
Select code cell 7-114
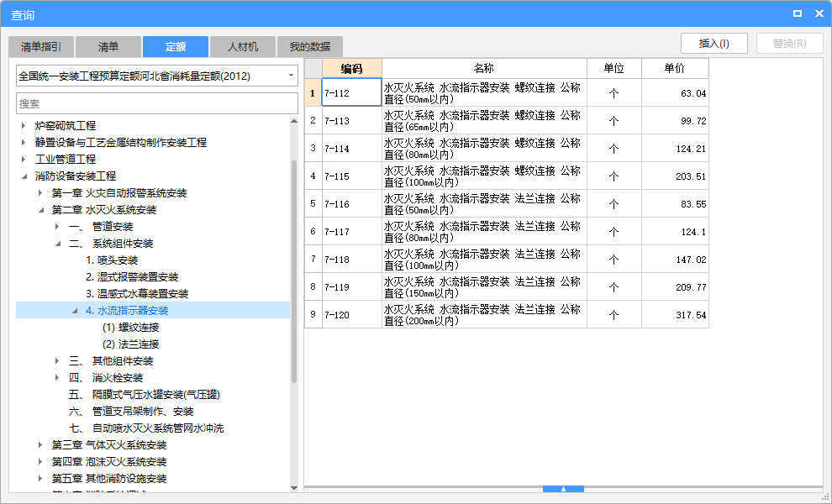(x=352, y=149)
